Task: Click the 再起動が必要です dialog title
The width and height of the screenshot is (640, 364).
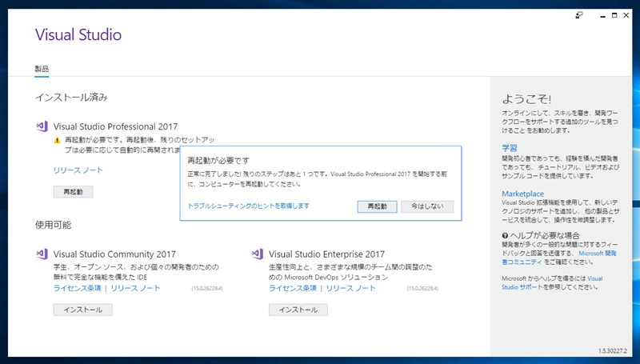Action: [x=218, y=160]
